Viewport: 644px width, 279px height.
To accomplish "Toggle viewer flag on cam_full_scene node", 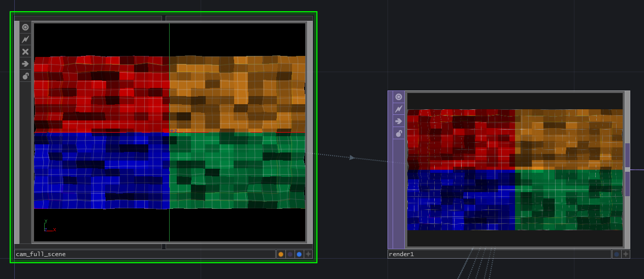I will [x=25, y=27].
